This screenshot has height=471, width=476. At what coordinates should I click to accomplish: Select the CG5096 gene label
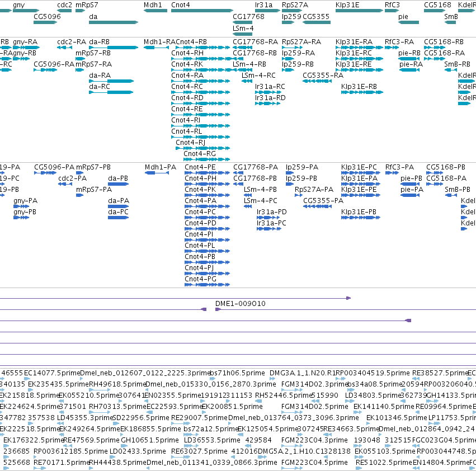(x=47, y=16)
